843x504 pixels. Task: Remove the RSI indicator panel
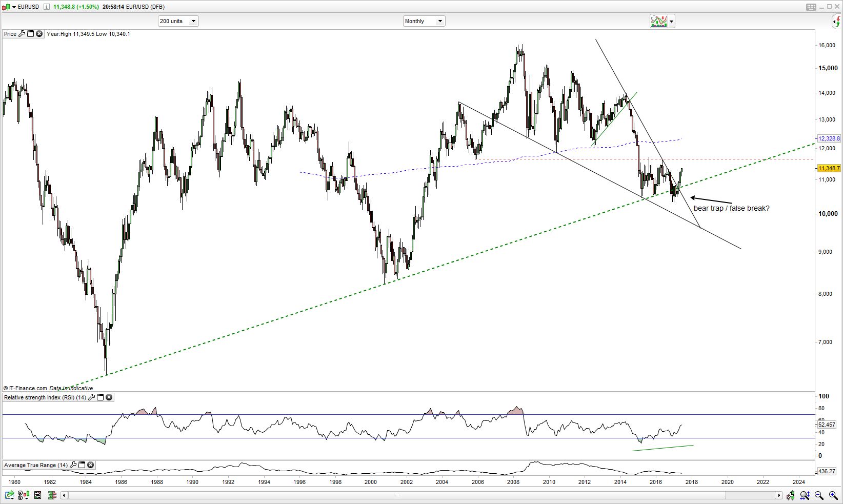(109, 397)
